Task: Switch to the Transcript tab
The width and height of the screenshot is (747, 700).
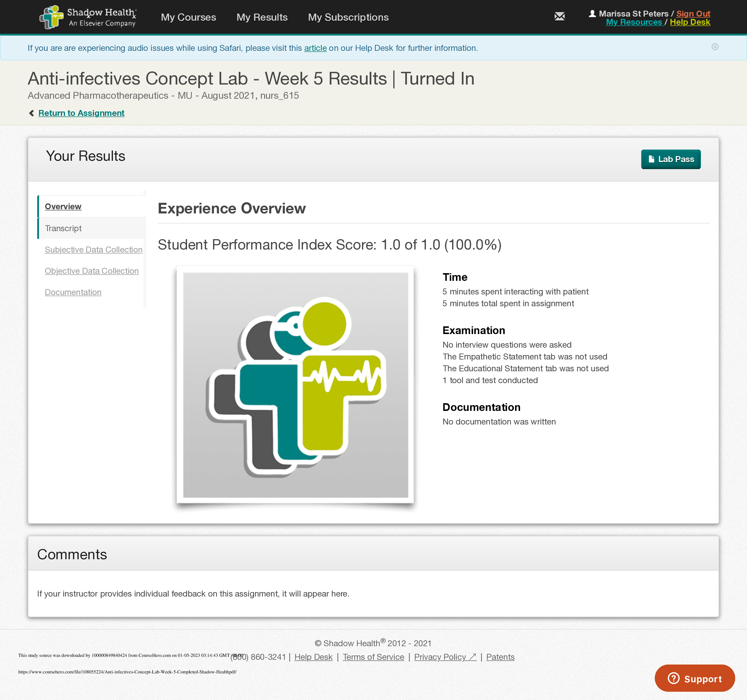Action: (63, 228)
